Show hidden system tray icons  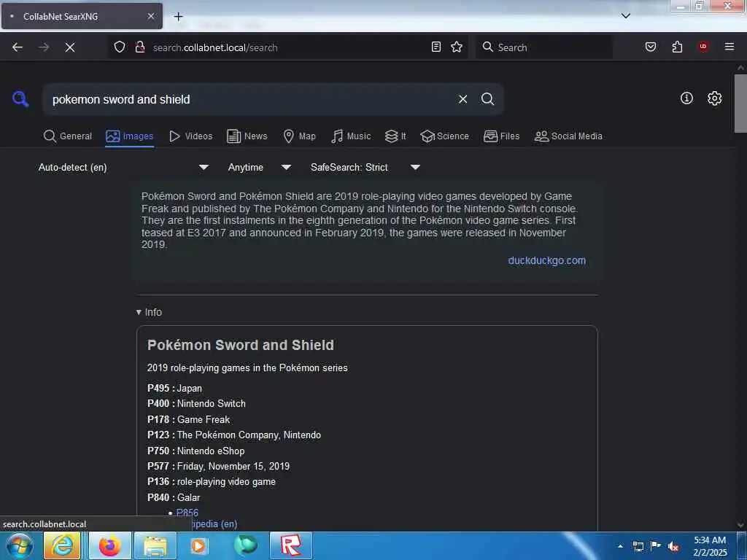(x=620, y=546)
